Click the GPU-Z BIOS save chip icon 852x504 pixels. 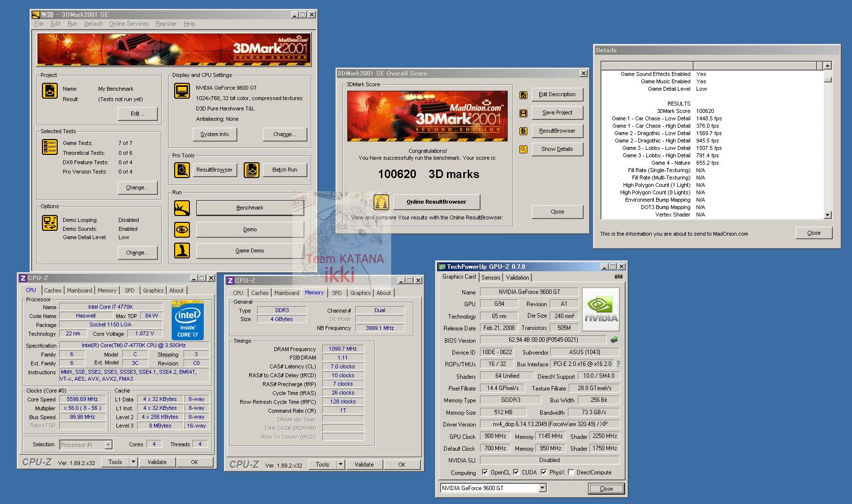pyautogui.click(x=614, y=340)
